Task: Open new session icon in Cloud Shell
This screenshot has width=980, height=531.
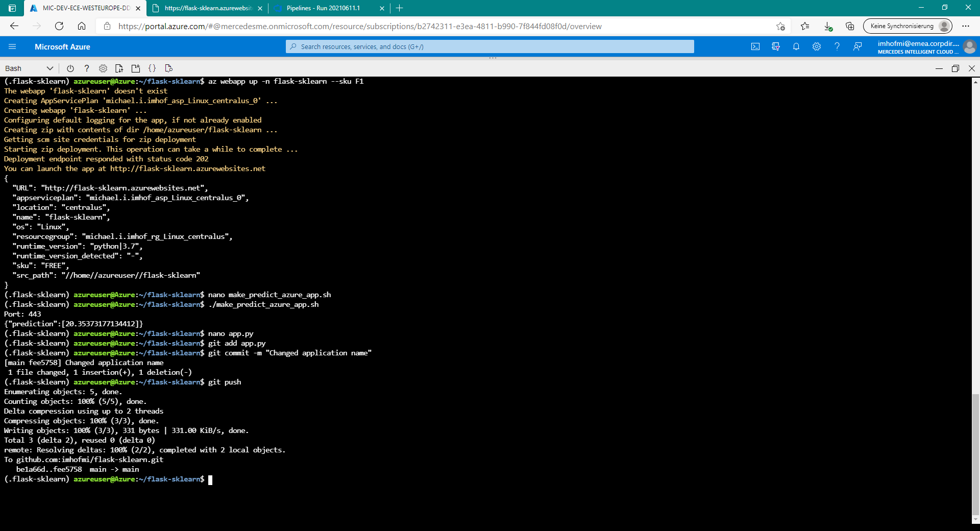Action: pos(136,68)
